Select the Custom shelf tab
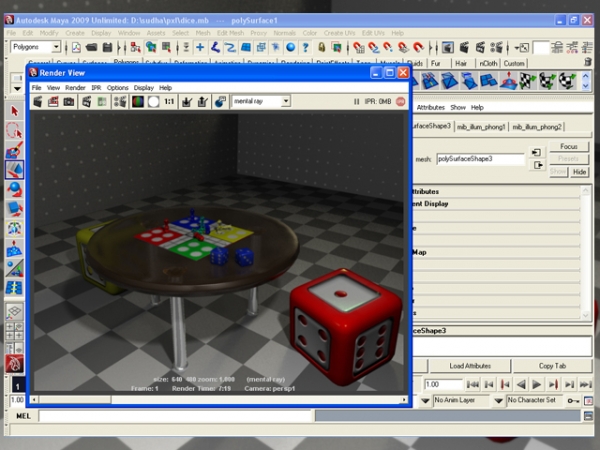600x450 pixels. (x=514, y=63)
